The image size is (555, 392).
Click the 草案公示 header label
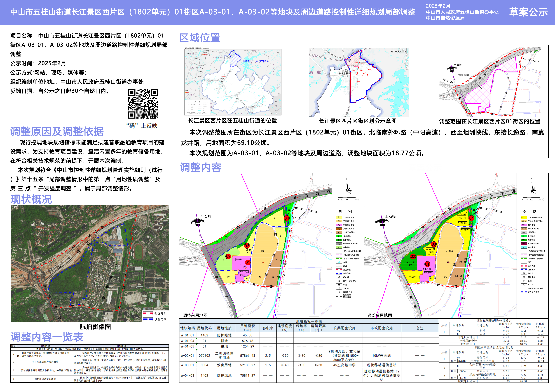click(x=528, y=12)
